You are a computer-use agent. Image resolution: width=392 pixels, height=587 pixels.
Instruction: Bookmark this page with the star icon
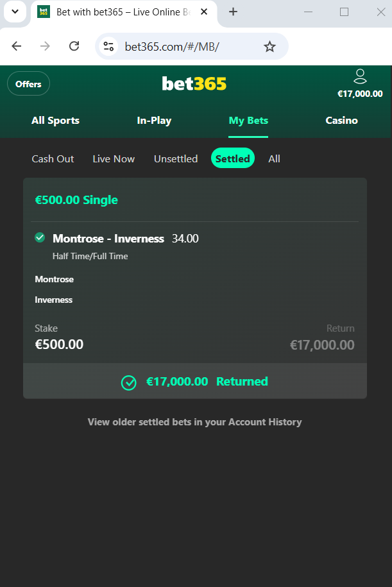click(x=270, y=46)
